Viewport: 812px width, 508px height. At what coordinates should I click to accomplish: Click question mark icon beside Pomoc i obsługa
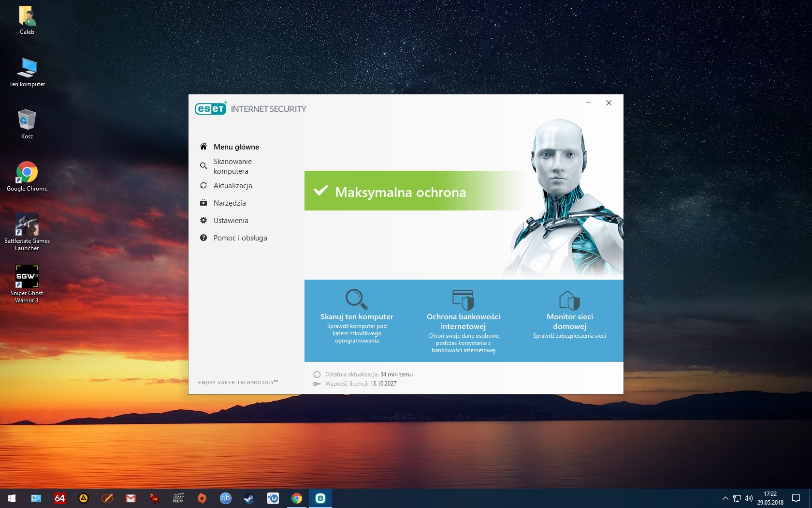(x=203, y=238)
